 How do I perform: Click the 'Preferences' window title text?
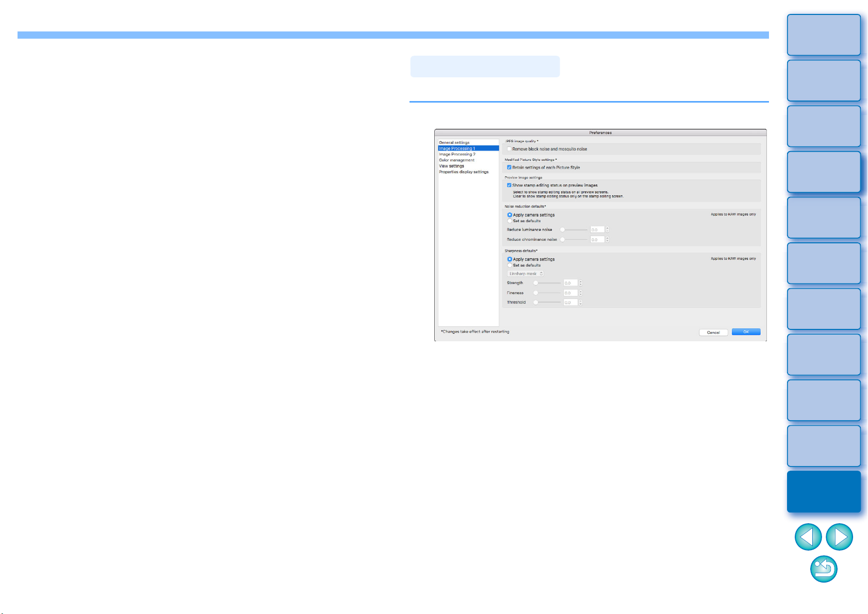pyautogui.click(x=600, y=132)
